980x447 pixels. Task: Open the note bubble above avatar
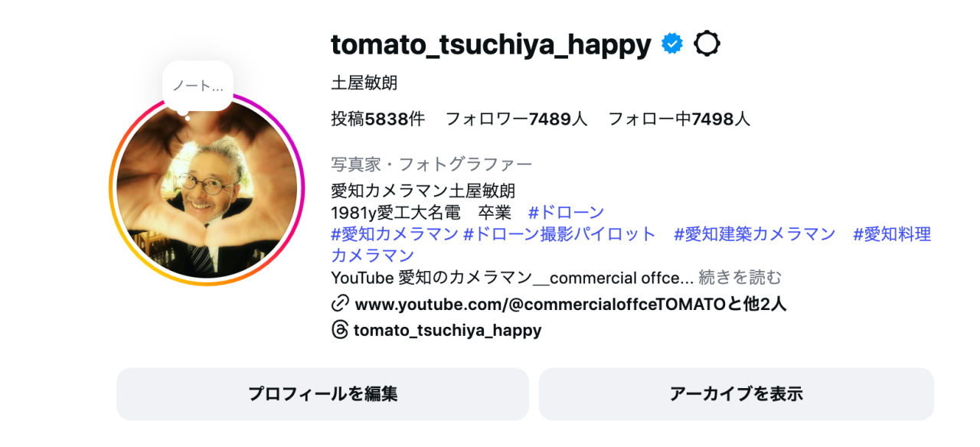(198, 86)
